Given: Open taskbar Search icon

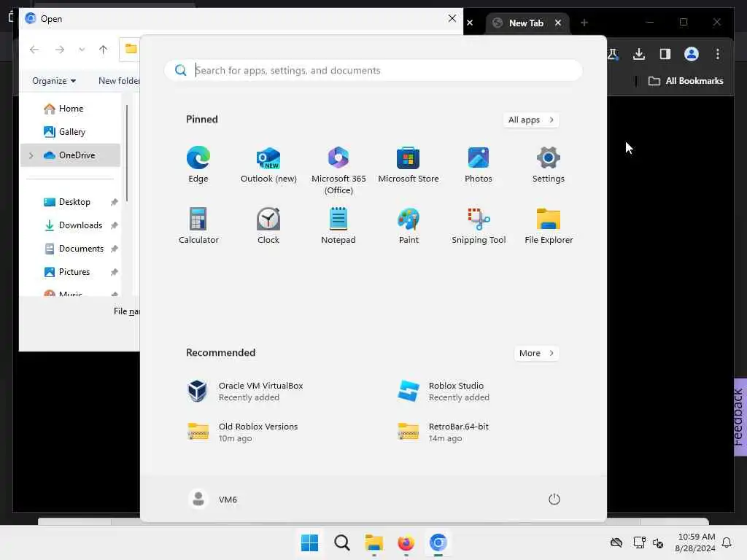Looking at the screenshot, I should [x=341, y=542].
